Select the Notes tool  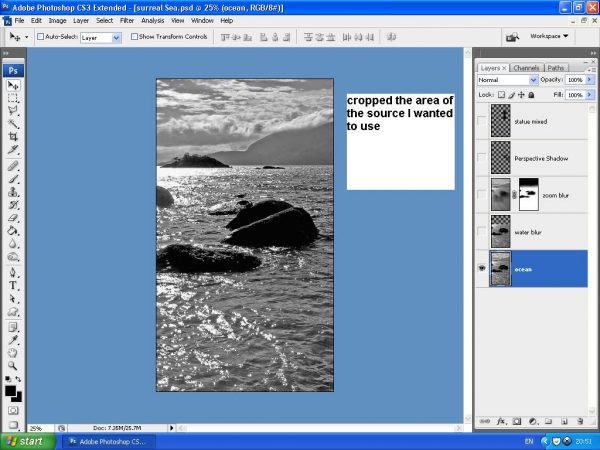[13, 327]
